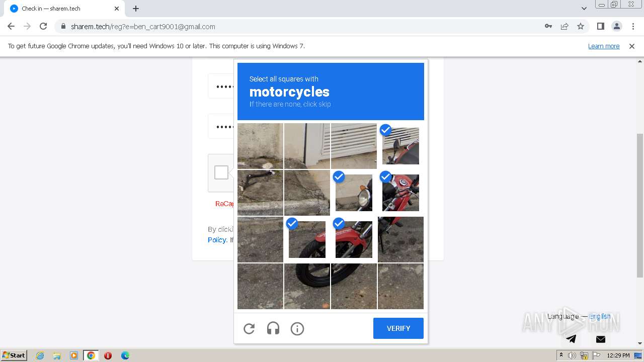The width and height of the screenshot is (644, 362).
Task: Dismiss the Chrome update notice
Action: tap(632, 46)
